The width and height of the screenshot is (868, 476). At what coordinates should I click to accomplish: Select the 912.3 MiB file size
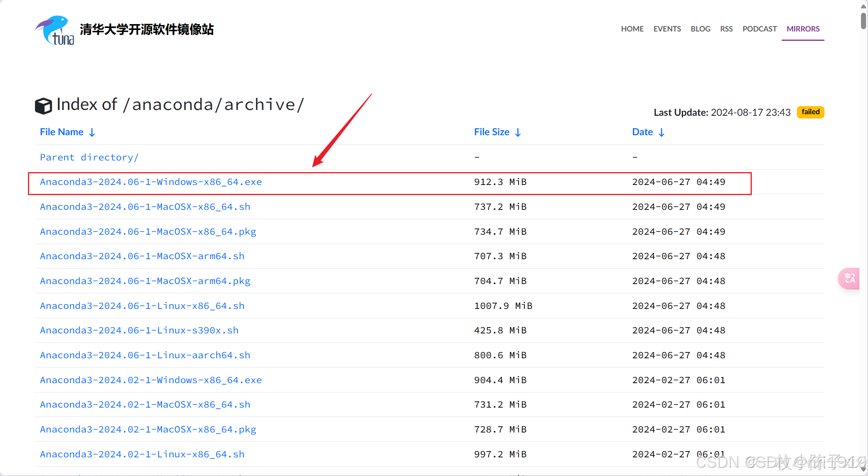500,182
